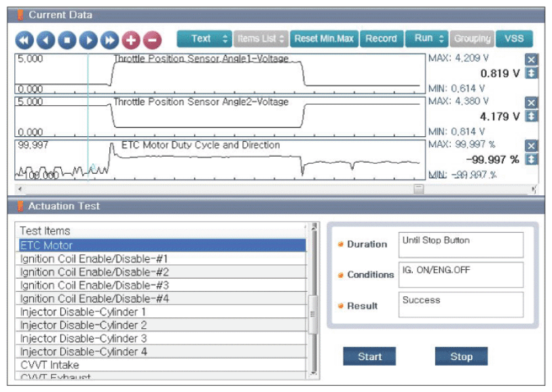552x392 pixels.
Task: Close the Throttle Position Sensor Angle1 graph
Action: click(531, 60)
